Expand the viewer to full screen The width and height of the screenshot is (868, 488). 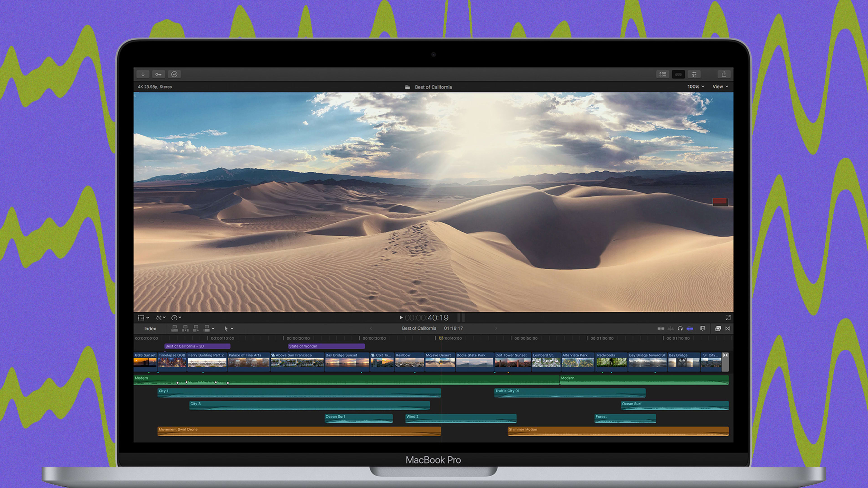(x=728, y=317)
